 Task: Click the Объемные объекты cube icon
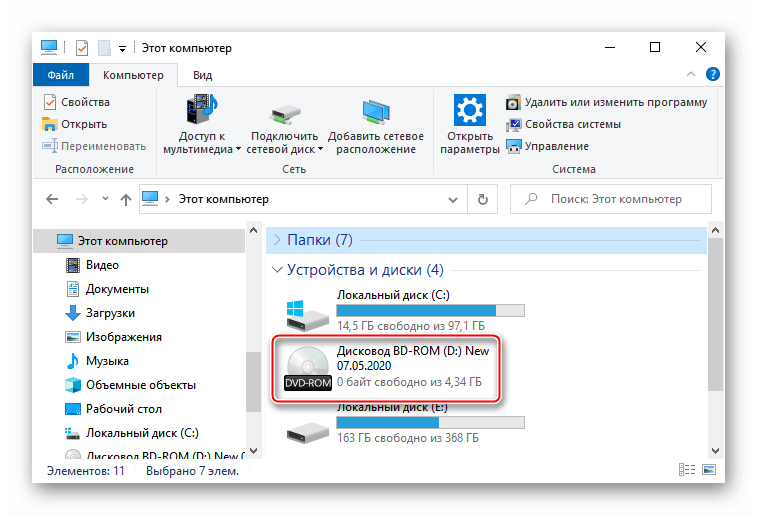[x=73, y=385]
